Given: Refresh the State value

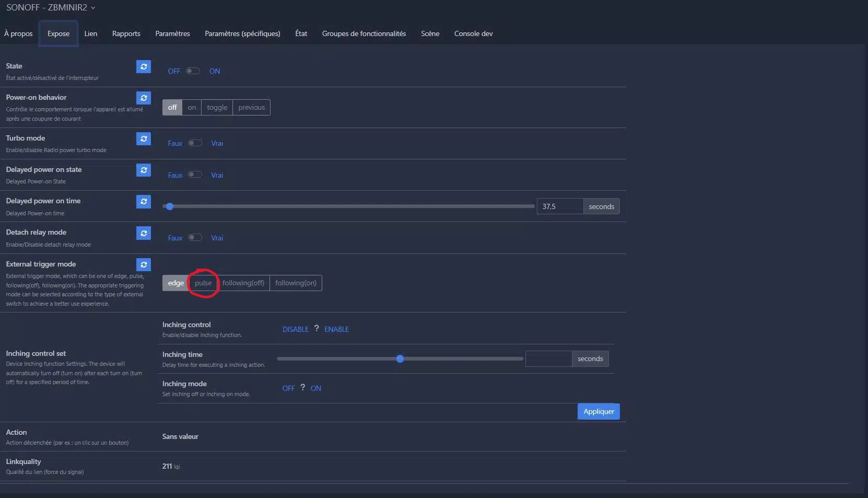Looking at the screenshot, I should coord(144,67).
